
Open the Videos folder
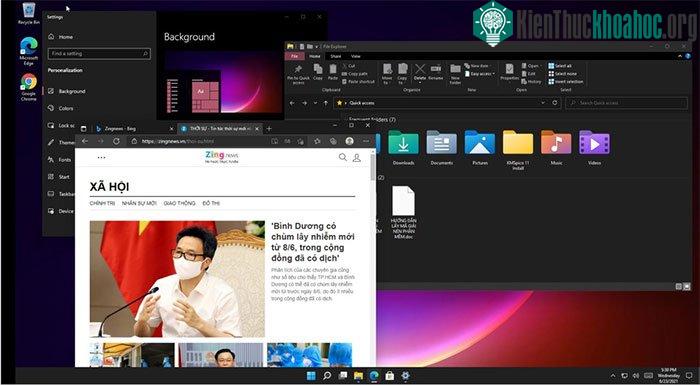(x=594, y=148)
